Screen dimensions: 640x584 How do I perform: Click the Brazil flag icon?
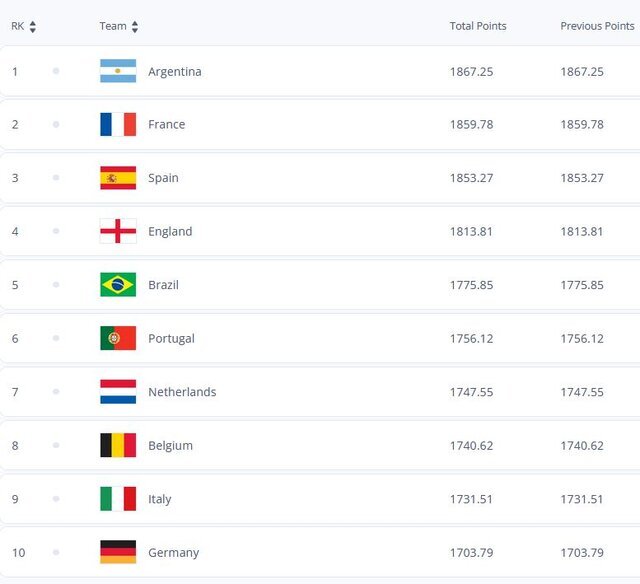point(118,285)
